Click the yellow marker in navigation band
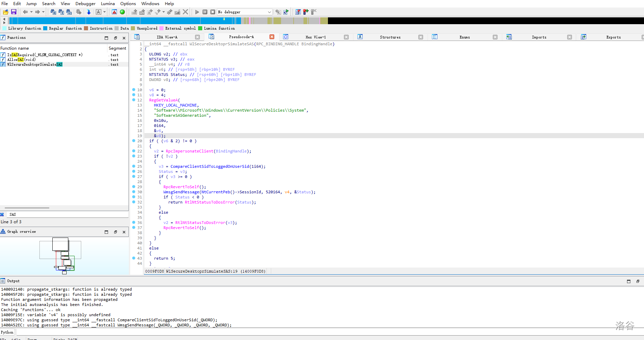 click(x=224, y=19)
